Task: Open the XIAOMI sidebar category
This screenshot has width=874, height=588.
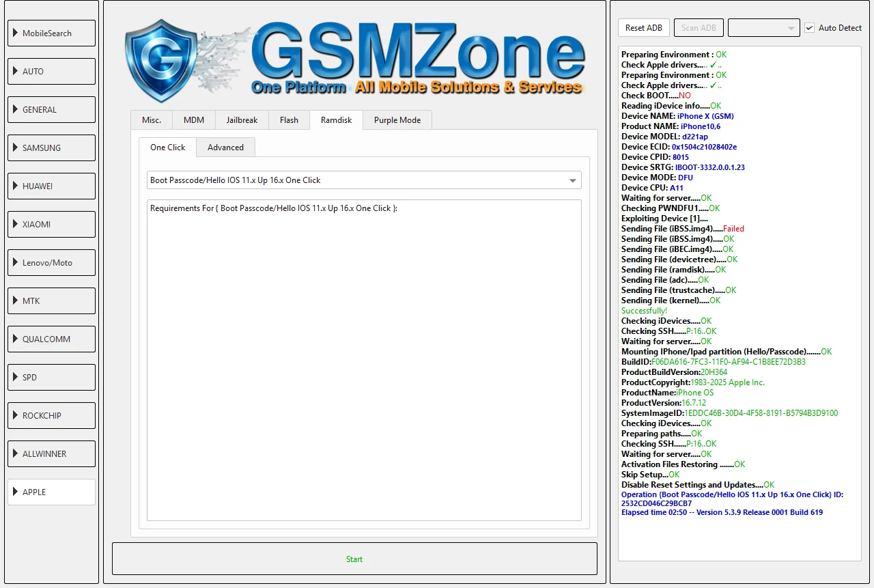Action: pyautogui.click(x=51, y=225)
